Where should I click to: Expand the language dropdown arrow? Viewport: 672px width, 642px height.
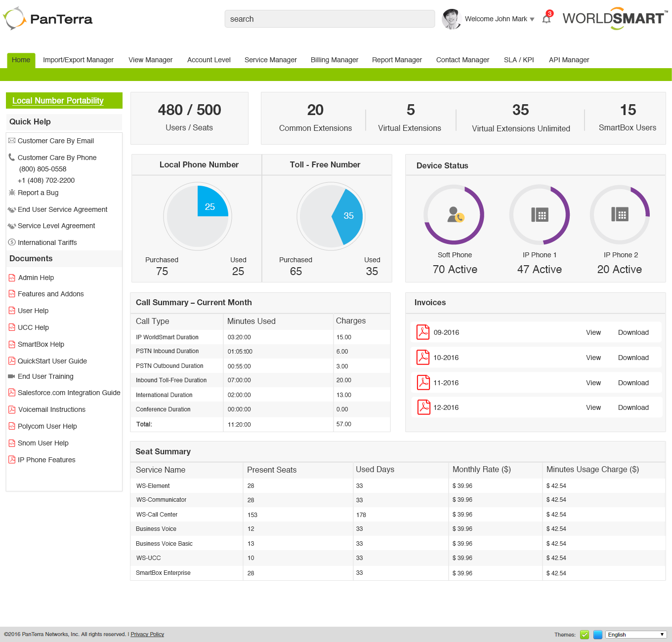click(662, 634)
